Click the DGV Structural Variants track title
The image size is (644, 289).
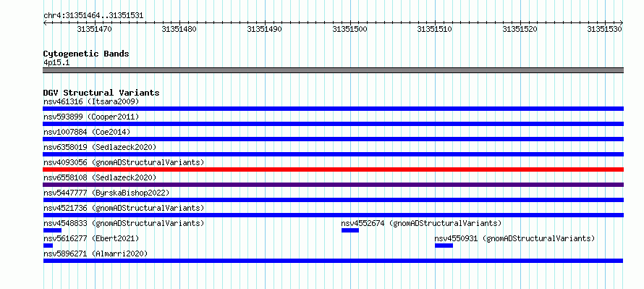click(101, 93)
